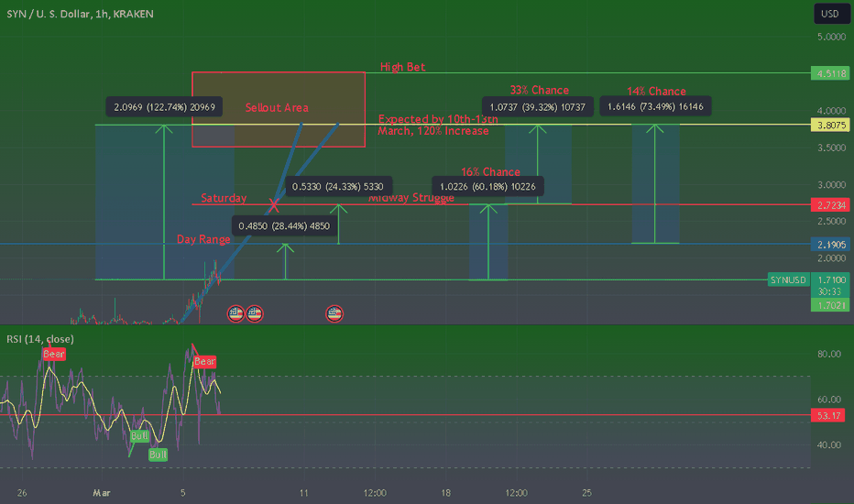This screenshot has width=854, height=504.
Task: Click the 1.0737 (39.32%) measurement label
Action: click(538, 107)
